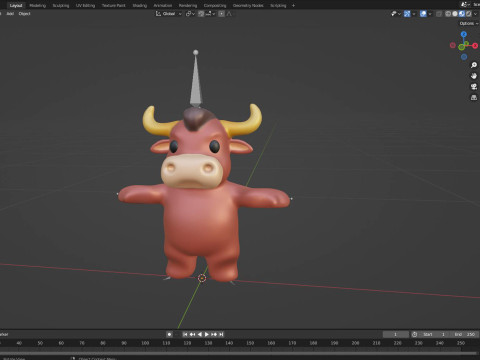The width and height of the screenshot is (480, 360).
Task: Open proportional editing falloff icon
Action: coord(229,14)
